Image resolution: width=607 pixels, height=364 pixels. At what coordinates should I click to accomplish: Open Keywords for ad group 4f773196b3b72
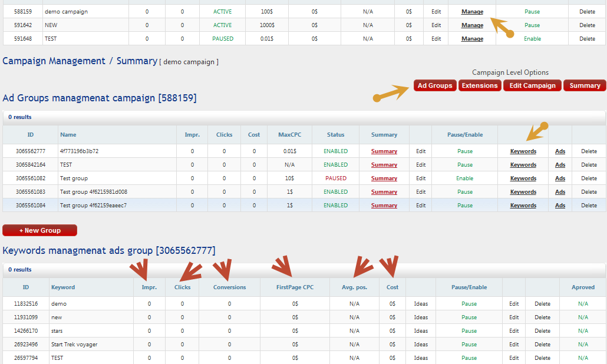[x=523, y=151]
